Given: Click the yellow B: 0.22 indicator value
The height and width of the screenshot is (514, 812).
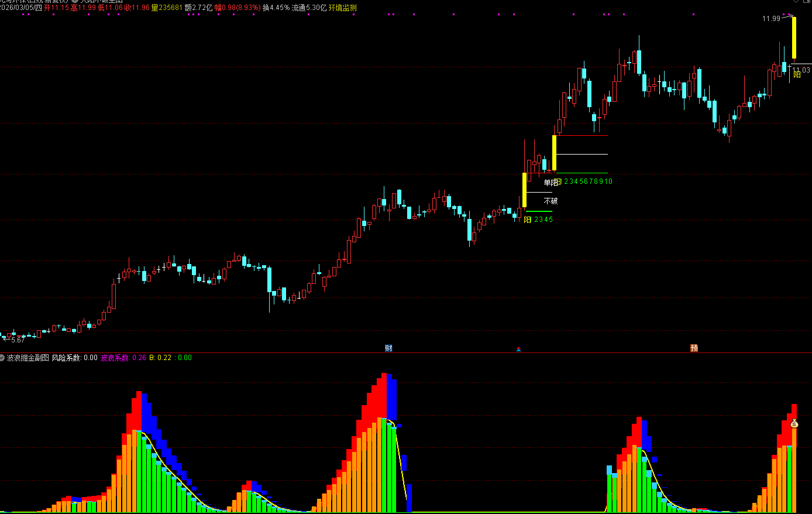Looking at the screenshot, I should [x=160, y=358].
